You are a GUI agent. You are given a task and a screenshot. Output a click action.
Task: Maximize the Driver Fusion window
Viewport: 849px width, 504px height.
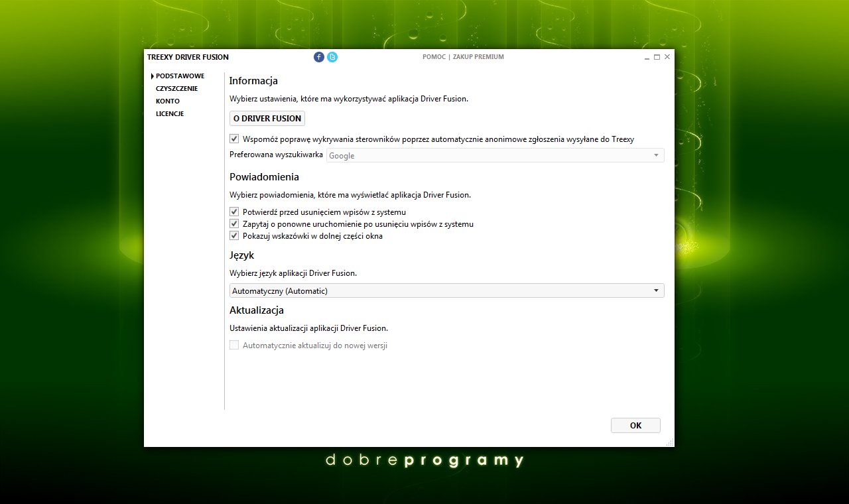click(657, 57)
